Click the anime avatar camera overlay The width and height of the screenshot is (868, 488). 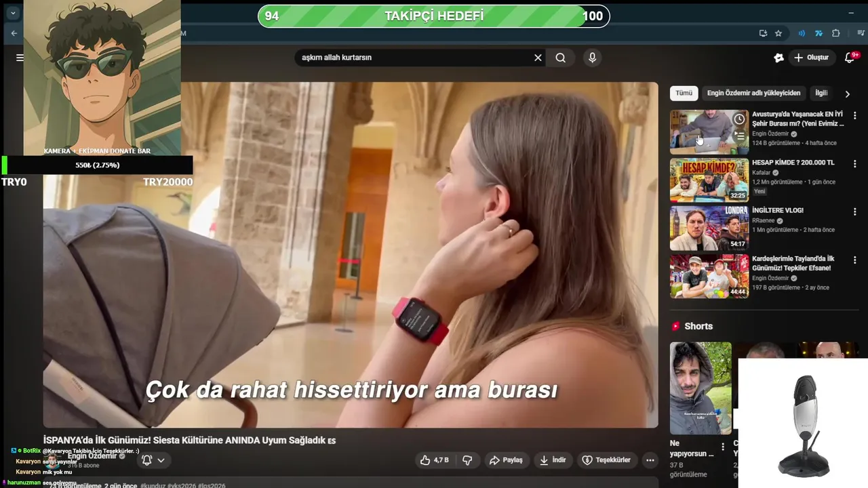click(102, 77)
